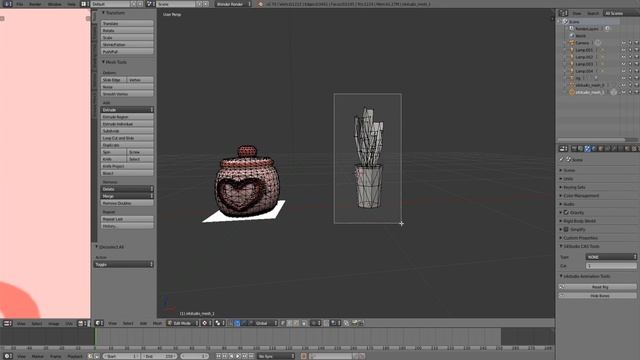Open the Merge dropdown in tool shelf
The height and width of the screenshot is (360, 640).
127,196
